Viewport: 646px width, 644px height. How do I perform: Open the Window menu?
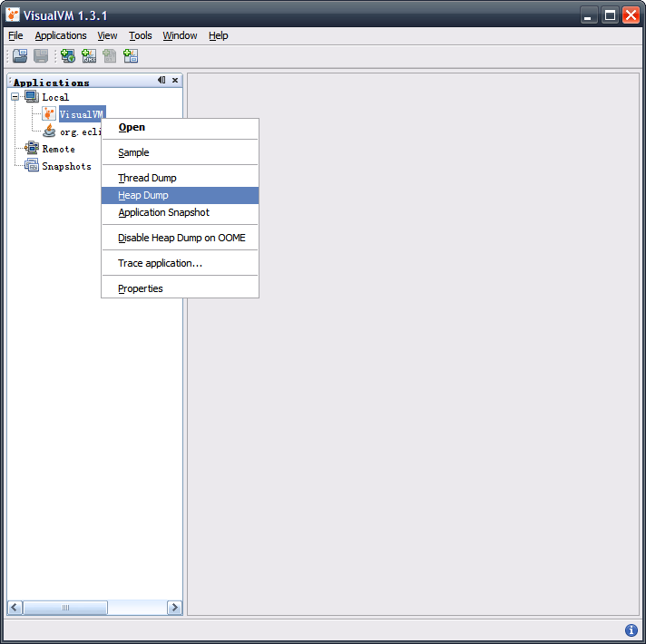[x=180, y=35]
